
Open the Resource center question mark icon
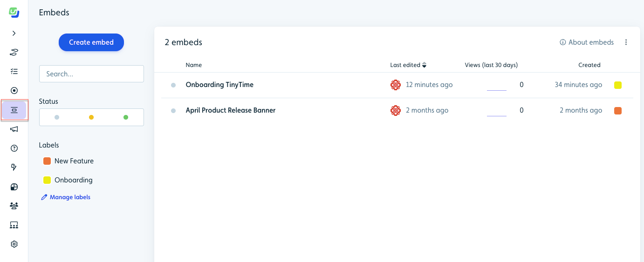(x=14, y=148)
